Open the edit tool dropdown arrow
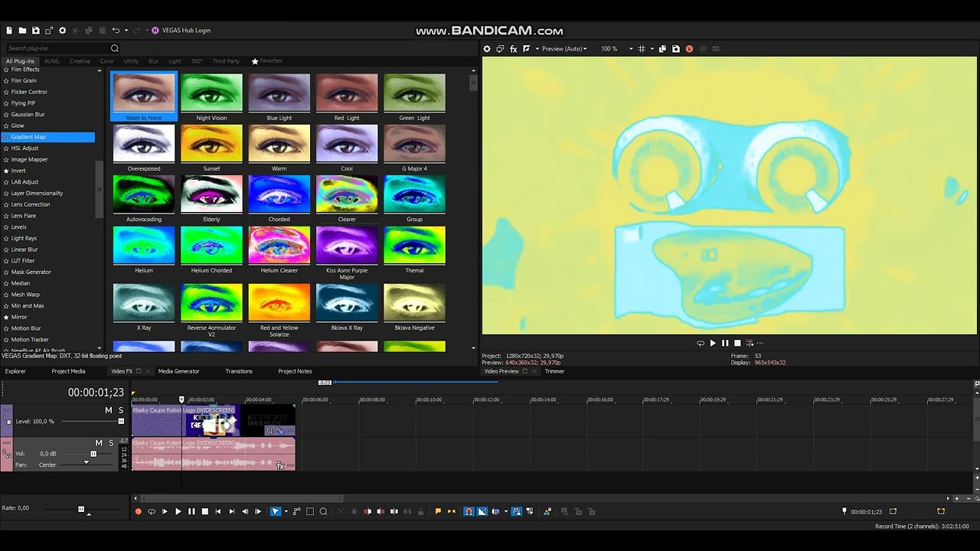The width and height of the screenshot is (980, 551). point(285,511)
